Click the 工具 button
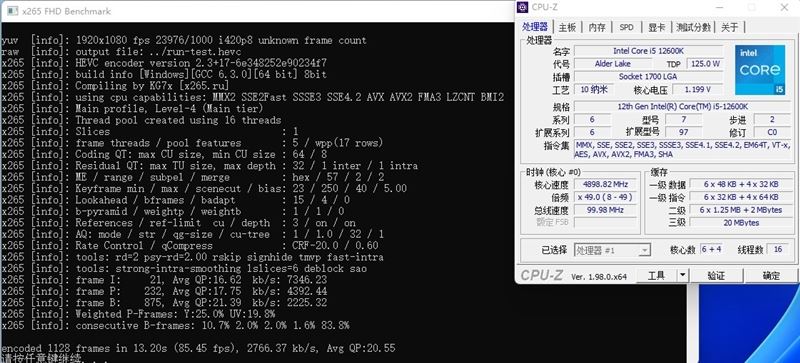Image resolution: width=800 pixels, height=363 pixels. (x=656, y=276)
